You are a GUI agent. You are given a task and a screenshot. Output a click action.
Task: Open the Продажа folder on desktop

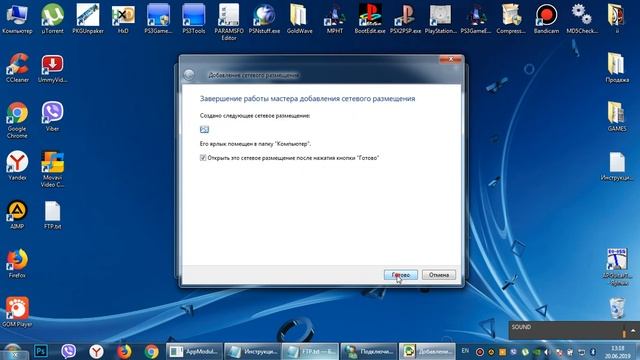[x=617, y=68]
